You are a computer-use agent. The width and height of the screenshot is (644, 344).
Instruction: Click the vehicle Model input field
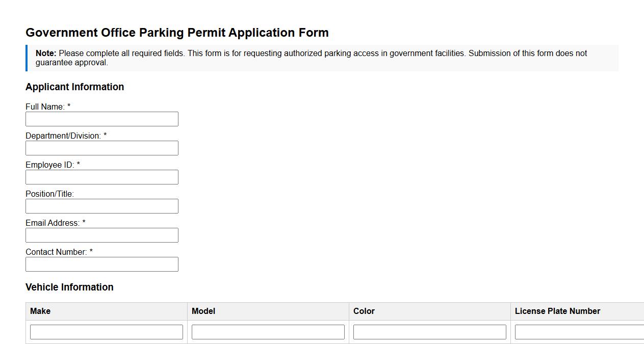(268, 331)
